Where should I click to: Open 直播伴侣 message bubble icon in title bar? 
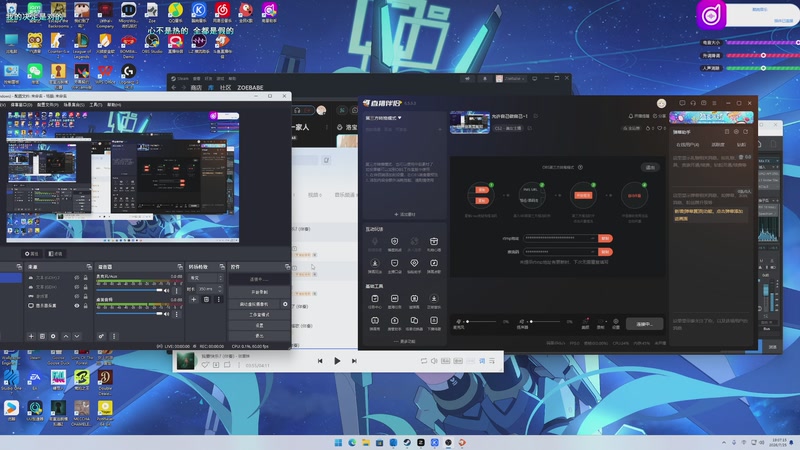(682, 103)
